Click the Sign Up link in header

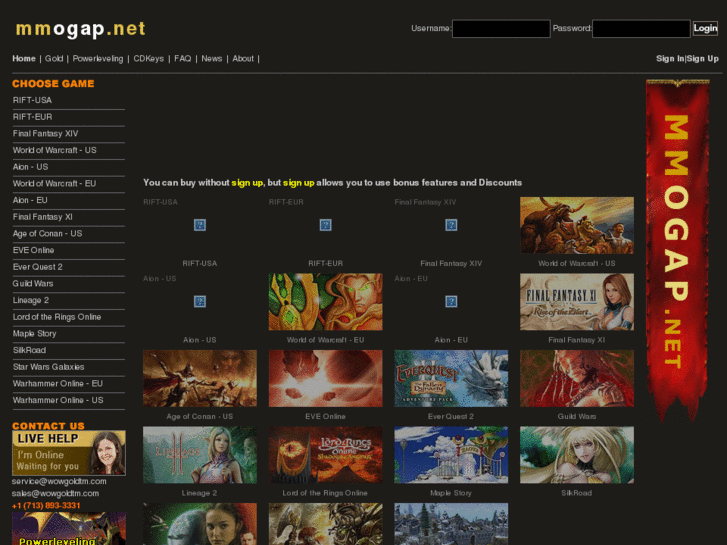pyautogui.click(x=703, y=58)
